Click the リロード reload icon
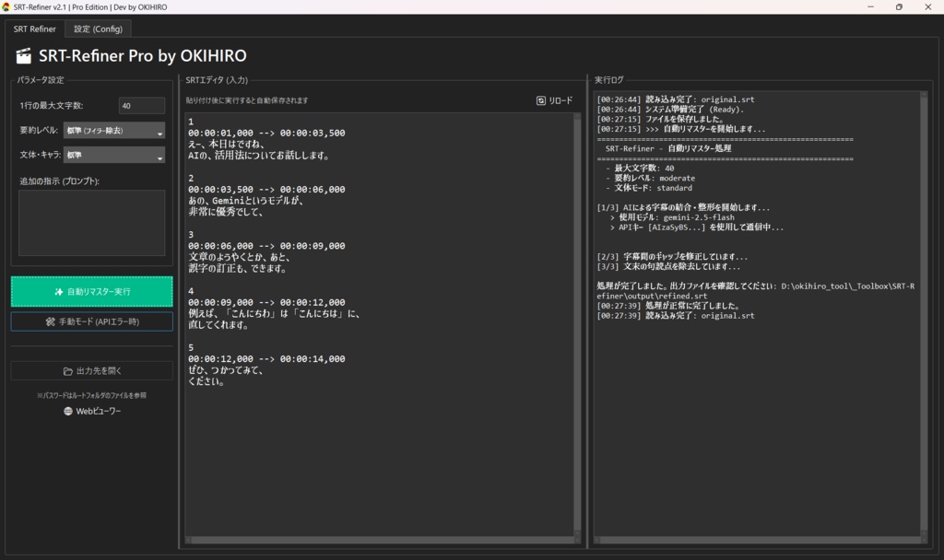The width and height of the screenshot is (944, 560). pyautogui.click(x=541, y=101)
